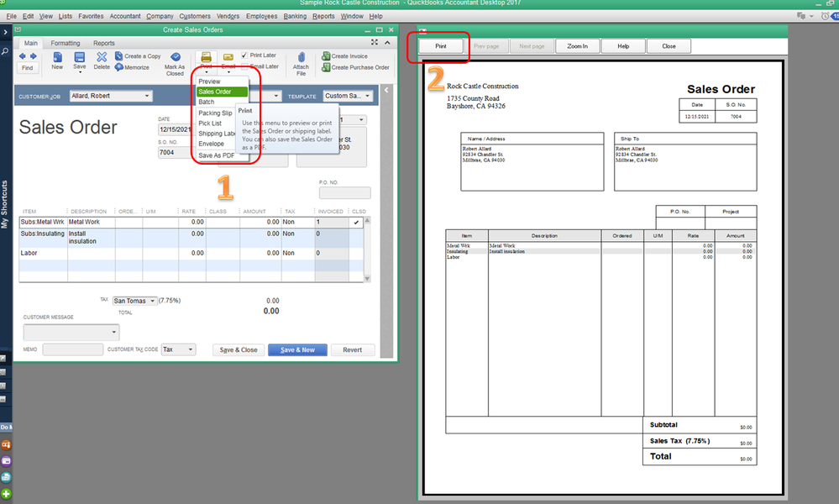839x504 pixels.
Task: Toggle the CLSD checkmark for Metal Work row
Action: tap(356, 222)
